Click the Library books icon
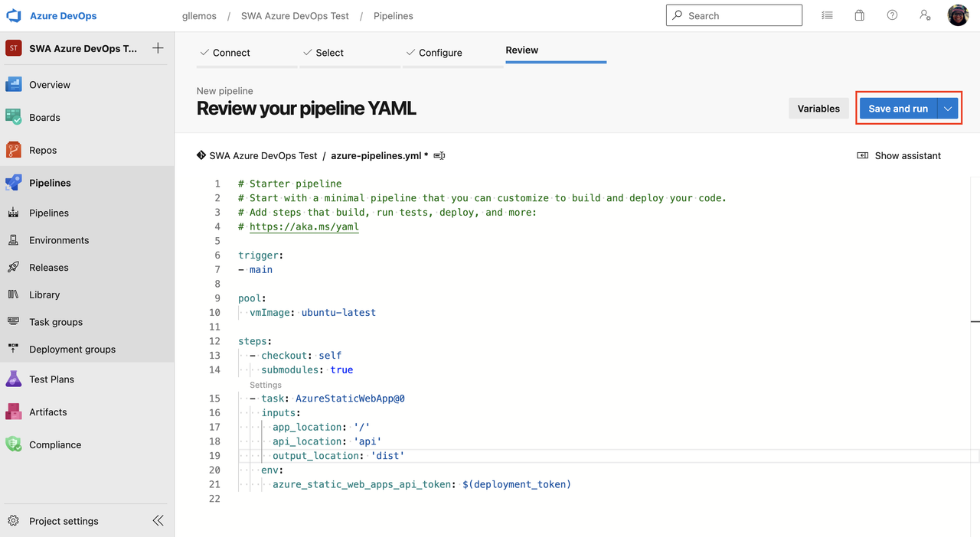Screen dimensions: 980x537 pyautogui.click(x=13, y=295)
